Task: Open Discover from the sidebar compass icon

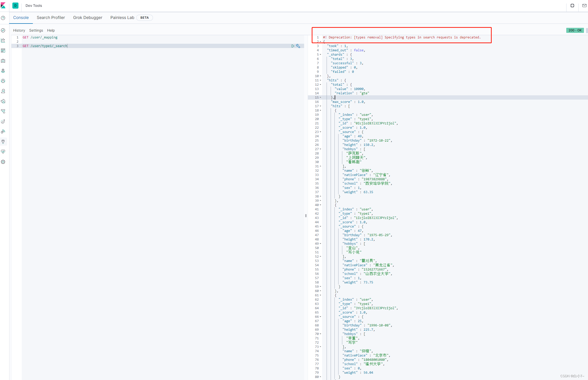Action: coord(3,30)
